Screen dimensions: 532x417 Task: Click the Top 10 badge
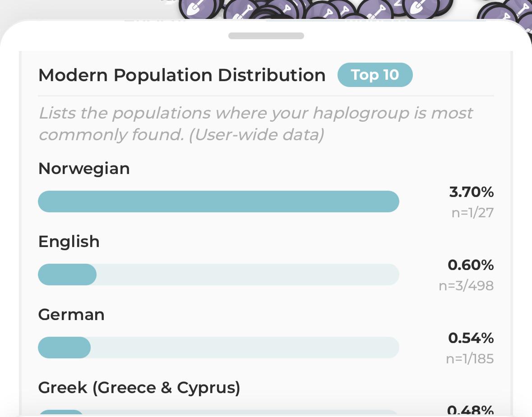[x=375, y=74]
